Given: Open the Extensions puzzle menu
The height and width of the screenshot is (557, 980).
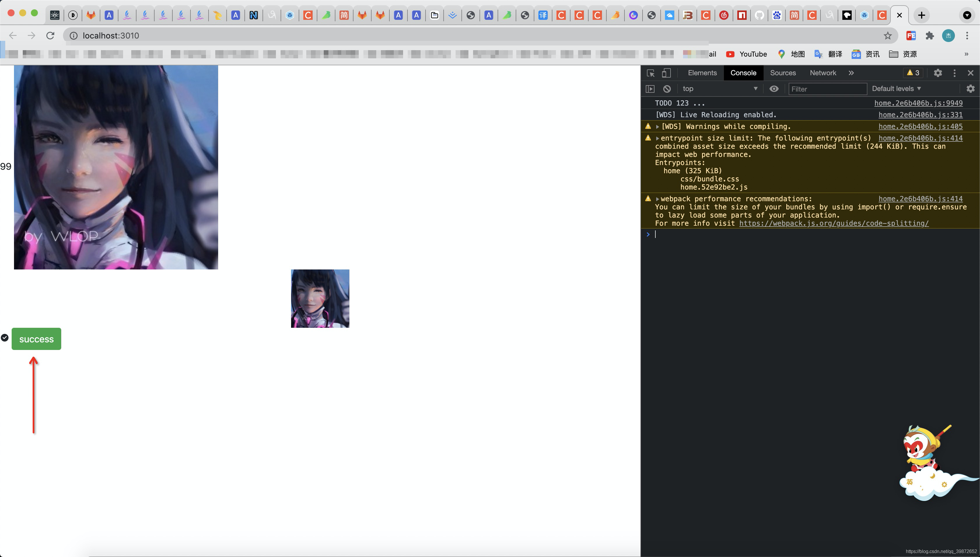Looking at the screenshot, I should (930, 36).
